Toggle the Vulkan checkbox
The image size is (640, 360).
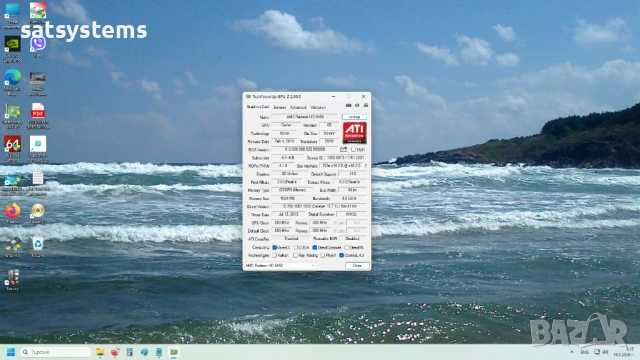(275, 256)
